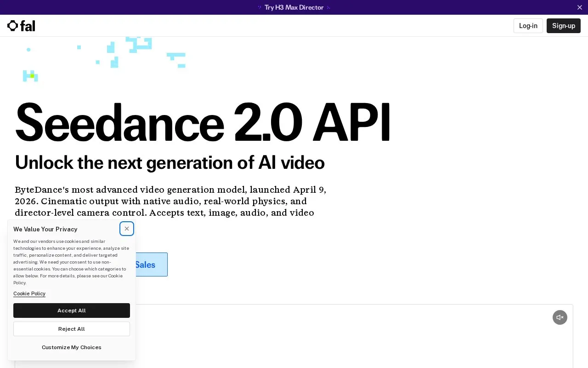This screenshot has height=368, width=588.
Task: Click the Seedance 2.0 API heading
Action: click(203, 122)
